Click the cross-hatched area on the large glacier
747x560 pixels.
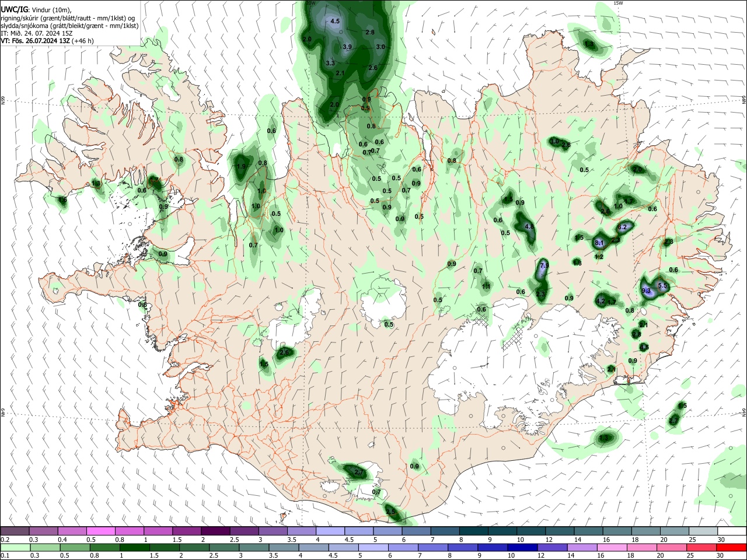pos(514,337)
